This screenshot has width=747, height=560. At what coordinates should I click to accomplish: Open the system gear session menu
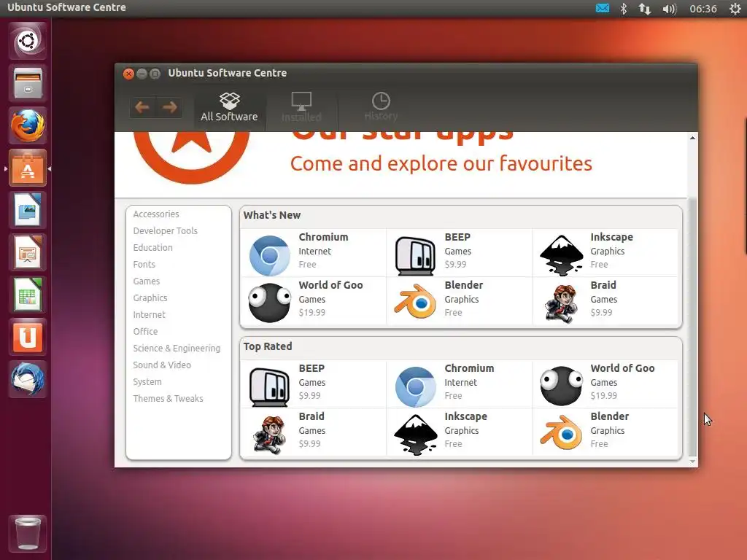[735, 9]
